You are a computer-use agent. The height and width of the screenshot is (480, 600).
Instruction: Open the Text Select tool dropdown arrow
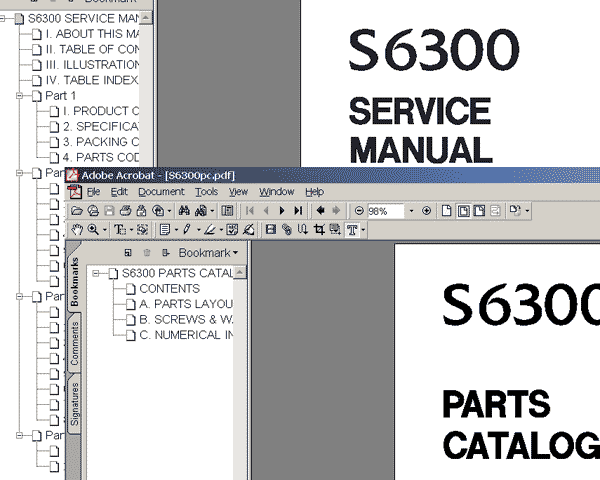pyautogui.click(x=131, y=230)
